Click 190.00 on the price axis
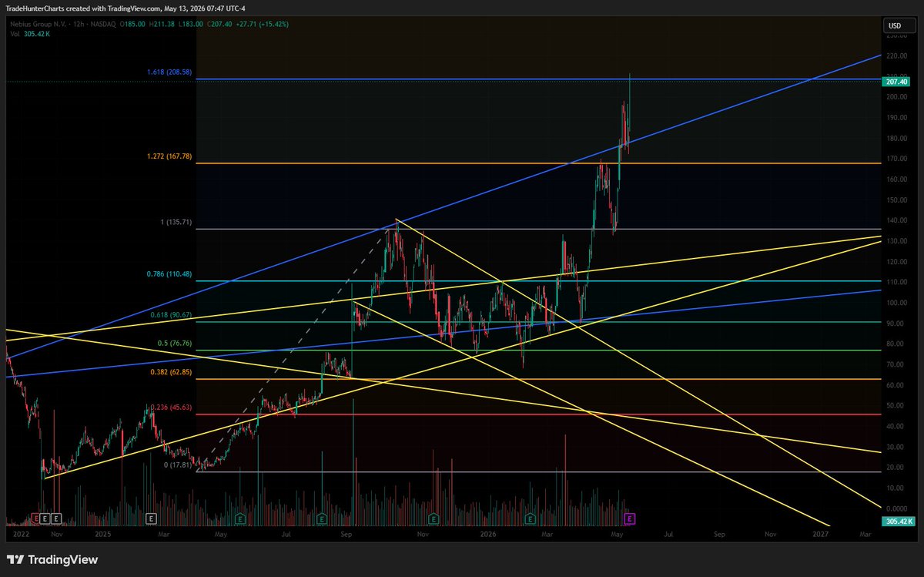The image size is (924, 577). (897, 118)
